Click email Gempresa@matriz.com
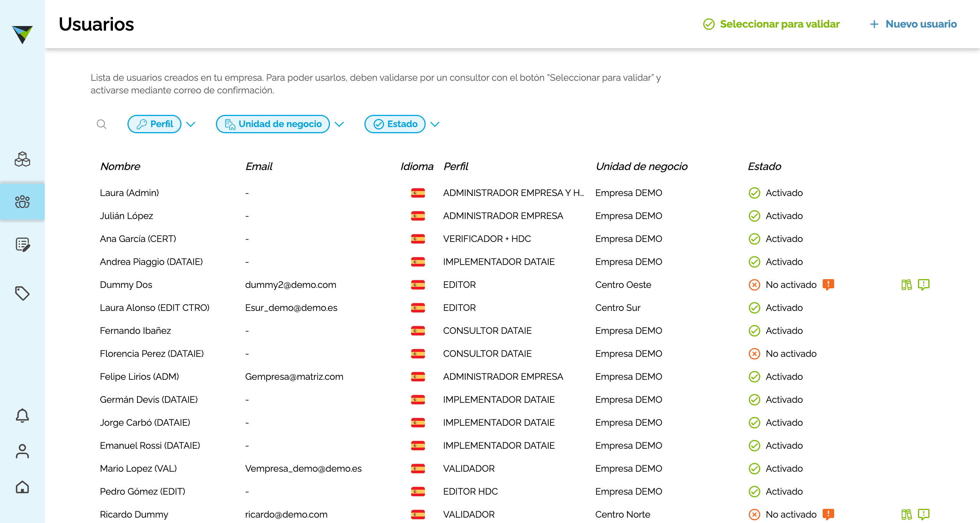 point(294,376)
